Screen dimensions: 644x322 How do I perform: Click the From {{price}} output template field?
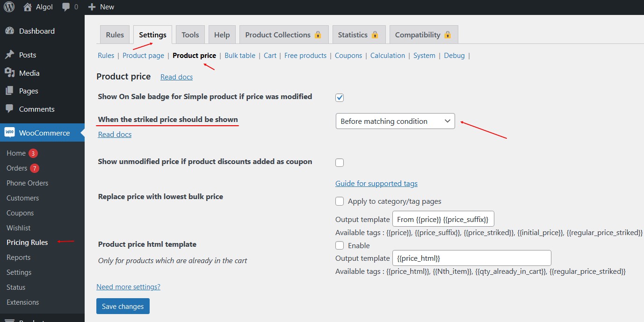[443, 219]
